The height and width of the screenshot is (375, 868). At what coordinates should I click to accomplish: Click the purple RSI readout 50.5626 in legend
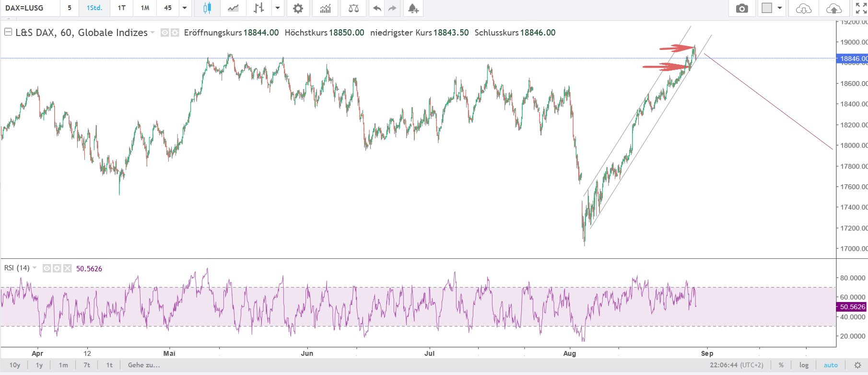coord(89,269)
